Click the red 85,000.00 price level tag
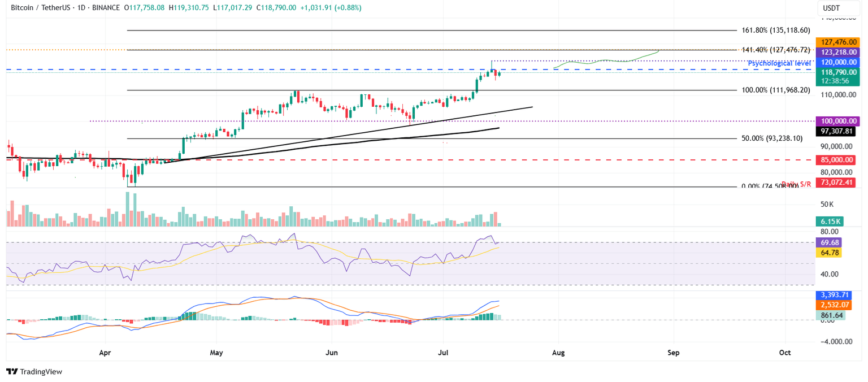 click(837, 160)
